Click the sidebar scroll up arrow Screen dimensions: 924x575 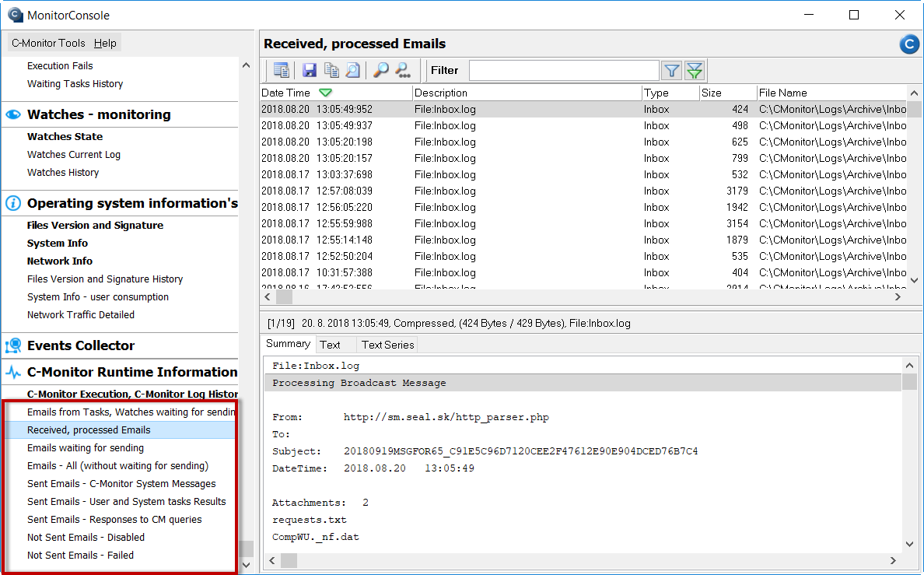tap(247, 65)
